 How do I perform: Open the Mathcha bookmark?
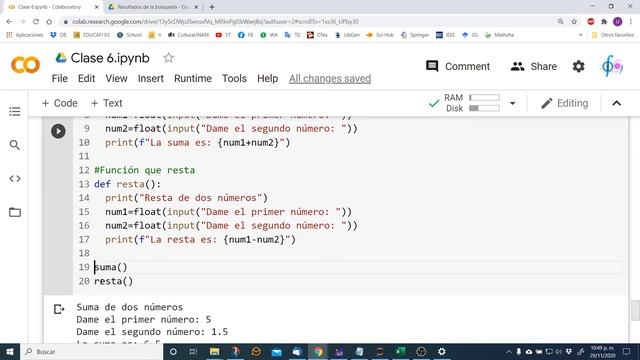pyautogui.click(x=499, y=35)
